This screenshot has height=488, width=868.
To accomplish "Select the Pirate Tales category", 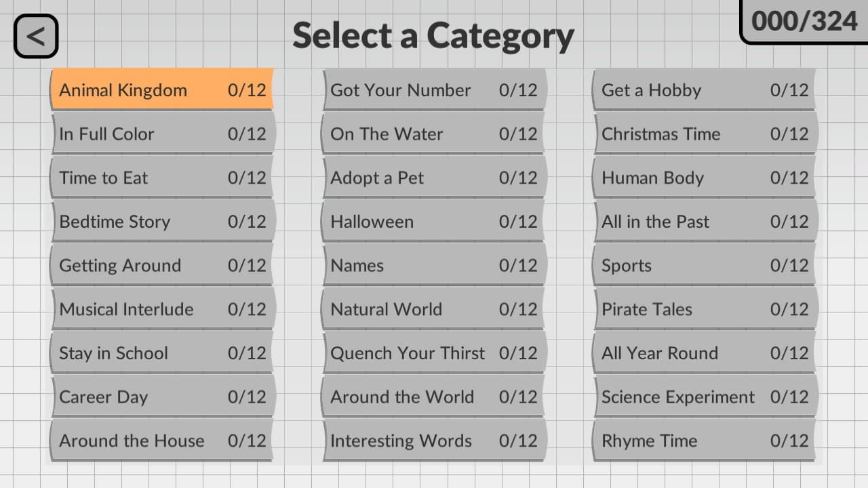I will [x=705, y=309].
